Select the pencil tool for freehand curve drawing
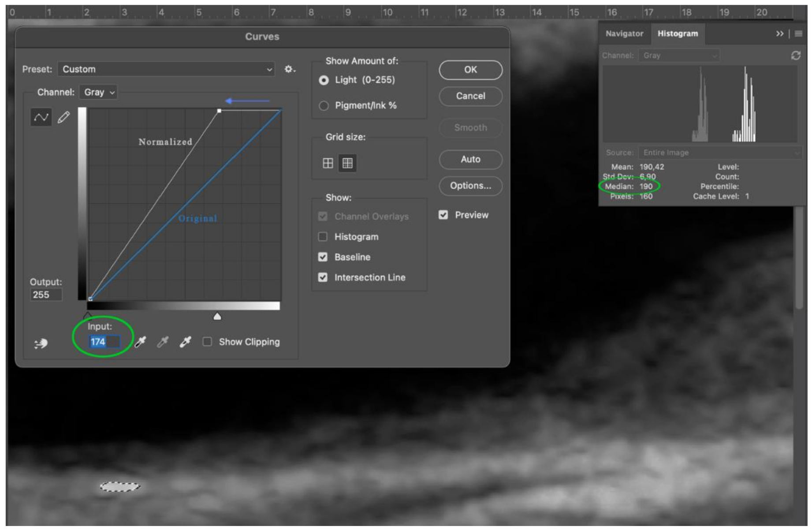Viewport: 812px width, 530px height. 64,117
